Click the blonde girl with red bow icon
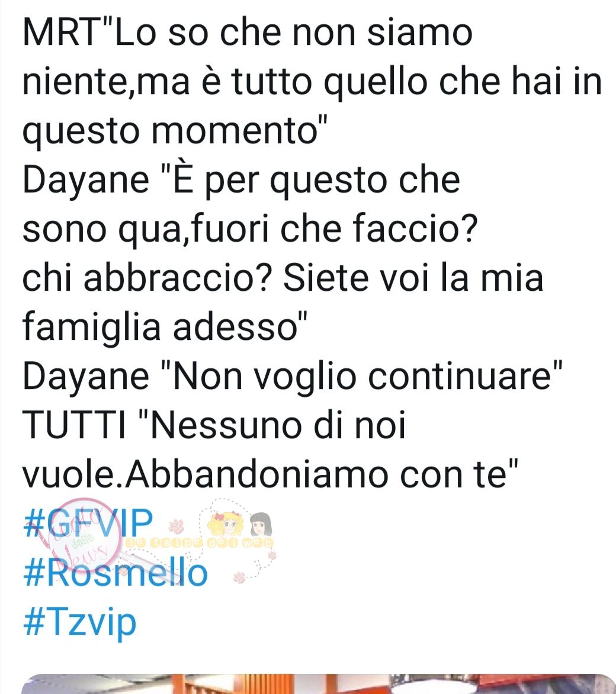Viewport: 616px width, 694px height. 224,524
